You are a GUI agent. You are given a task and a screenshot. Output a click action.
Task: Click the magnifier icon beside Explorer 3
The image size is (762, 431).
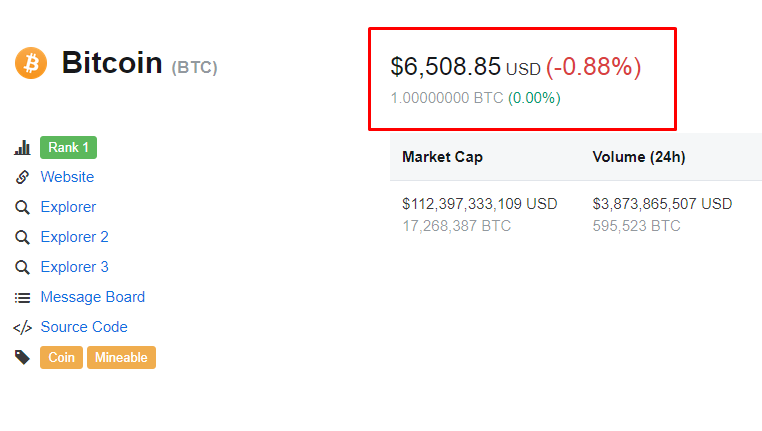click(x=22, y=267)
